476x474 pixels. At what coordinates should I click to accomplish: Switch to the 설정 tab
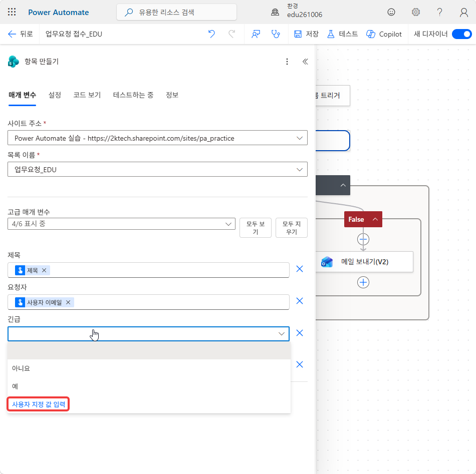55,95
